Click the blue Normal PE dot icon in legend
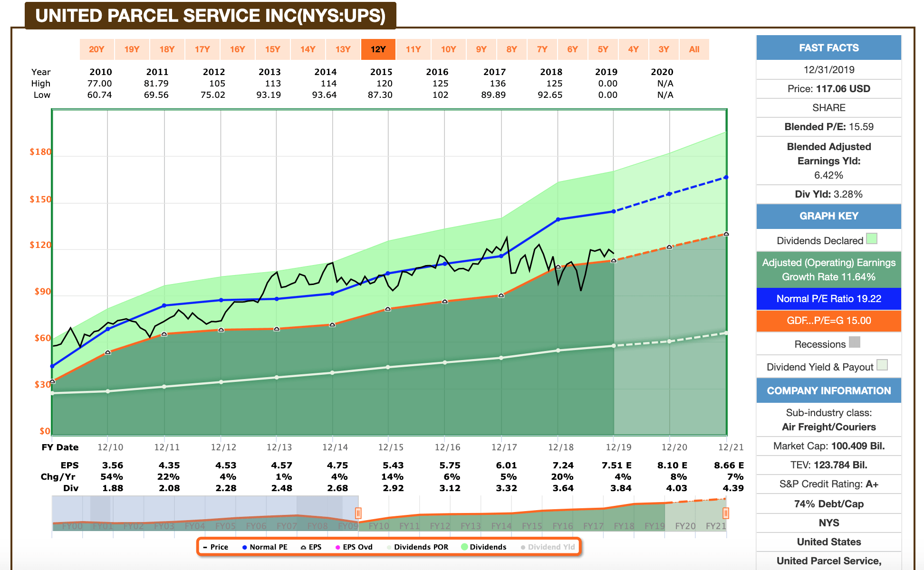The height and width of the screenshot is (570, 924). point(244,547)
